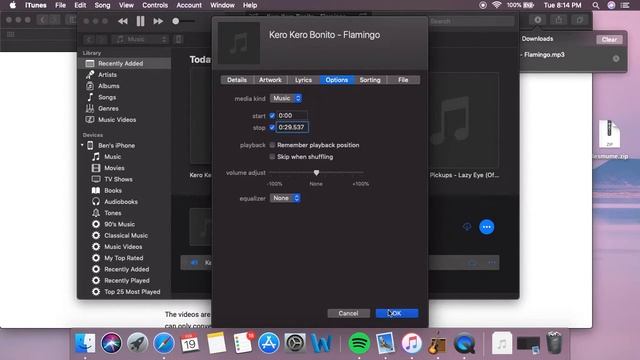Switch to the Sorting tab
The height and width of the screenshot is (360, 640).
point(370,80)
